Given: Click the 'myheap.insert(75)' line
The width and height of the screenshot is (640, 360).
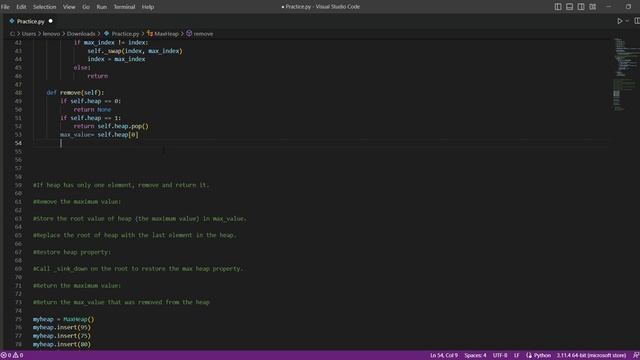Looking at the screenshot, I should 62,336.
